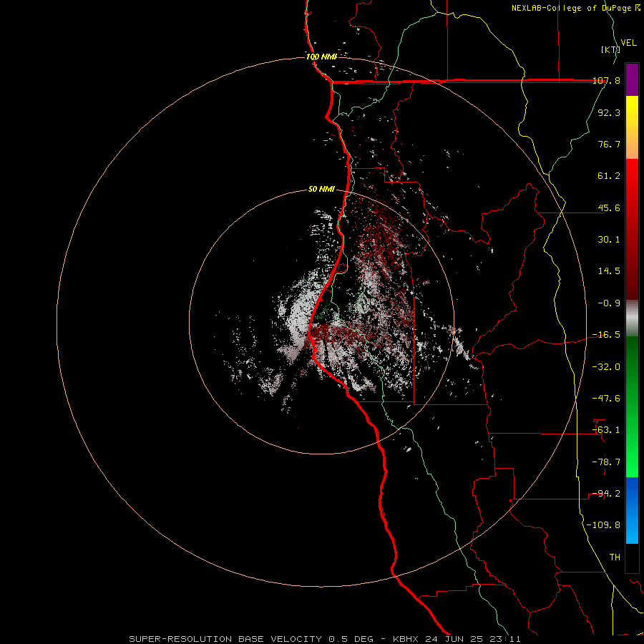Select the 76.7 velocity scale value
This screenshot has height=644, width=644.
pos(609,144)
